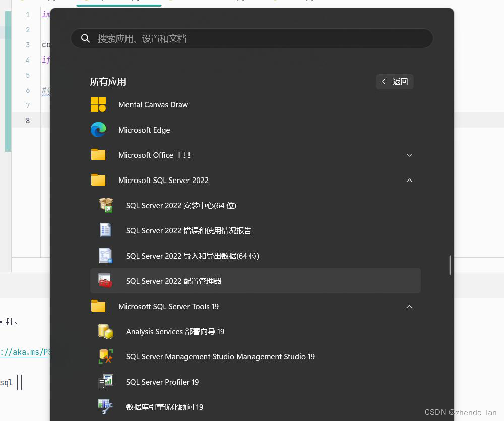504x421 pixels.
Task: Select SQL Server 2022 安装中心(64 位) text
Action: point(181,206)
